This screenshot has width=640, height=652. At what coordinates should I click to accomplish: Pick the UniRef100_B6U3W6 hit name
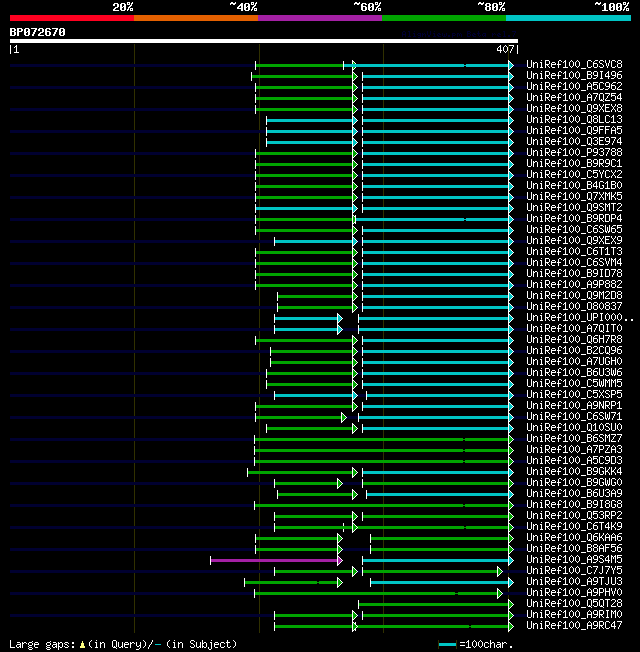click(574, 373)
